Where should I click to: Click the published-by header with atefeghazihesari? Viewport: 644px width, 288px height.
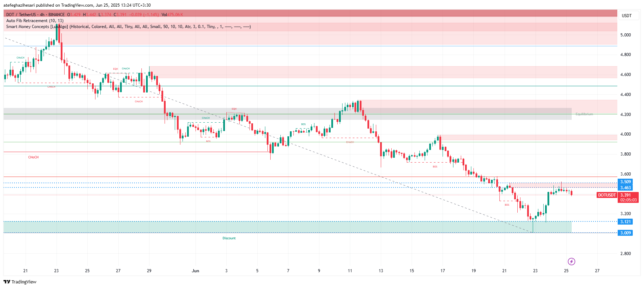[x=77, y=5]
